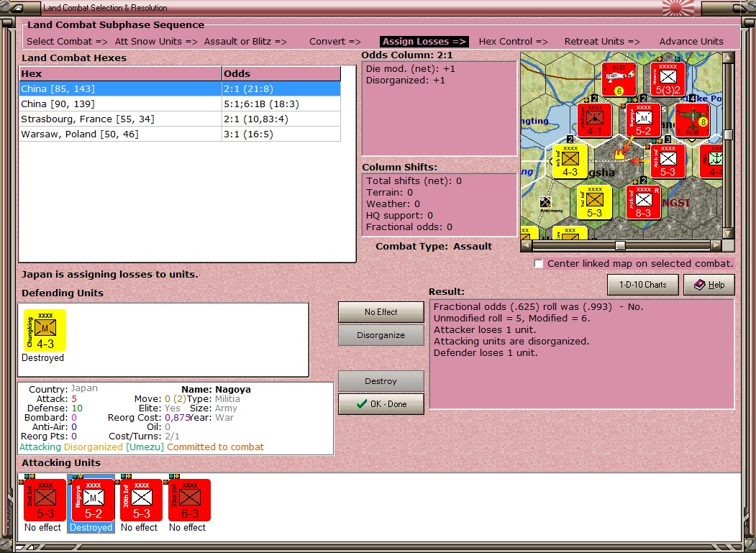Click the Odds column header
This screenshot has width=756, height=553.
pyautogui.click(x=281, y=74)
